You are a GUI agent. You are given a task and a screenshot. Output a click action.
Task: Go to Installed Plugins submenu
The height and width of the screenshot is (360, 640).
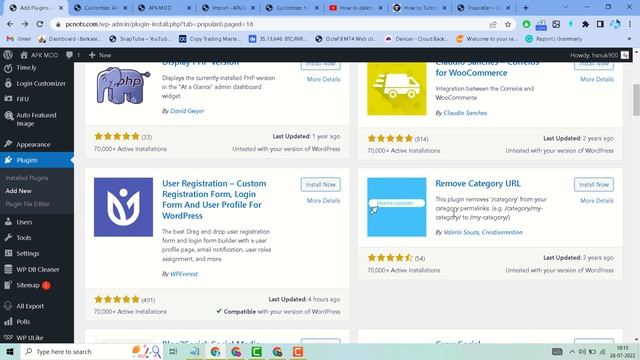(27, 178)
